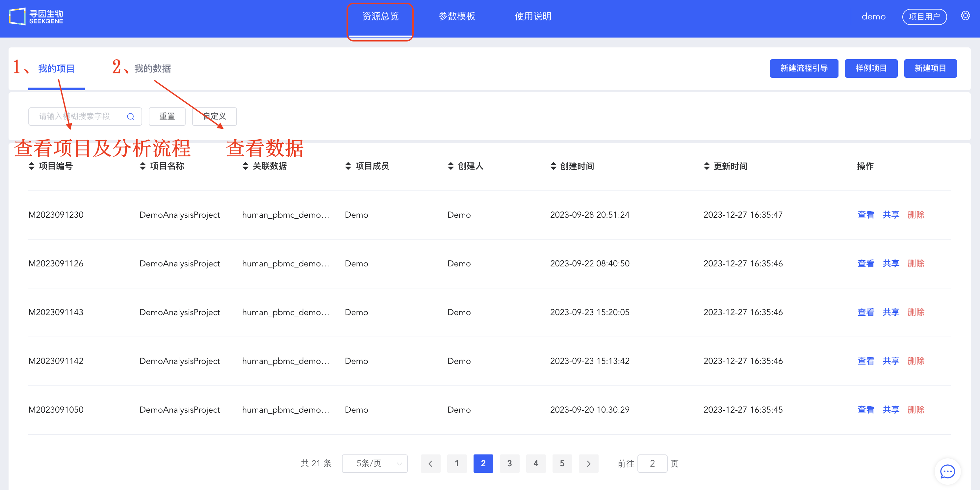Image resolution: width=980 pixels, height=490 pixels.
Task: Sort by 创建人 column arrows
Action: point(451,166)
